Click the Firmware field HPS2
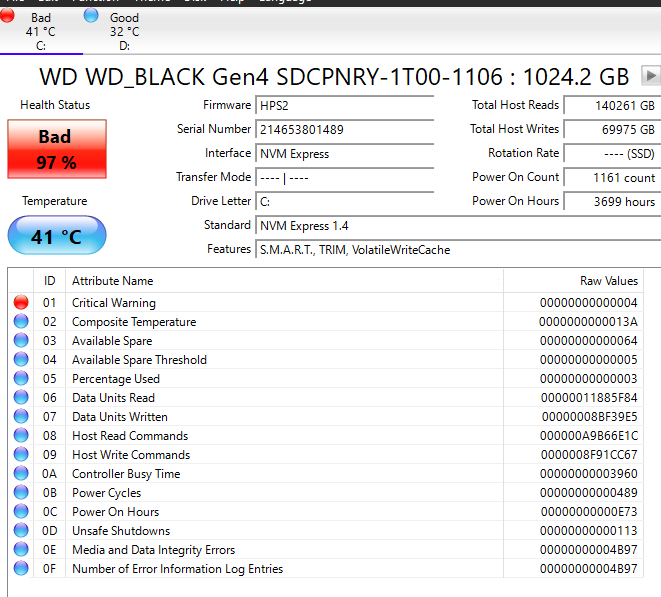Viewport: 661px width, 597px height. coord(345,105)
